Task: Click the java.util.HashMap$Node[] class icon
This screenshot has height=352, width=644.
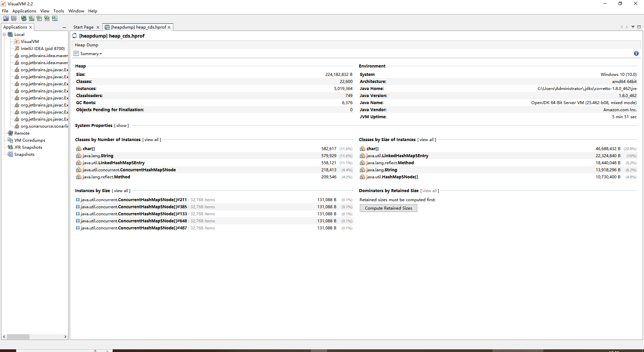Action: [x=363, y=177]
